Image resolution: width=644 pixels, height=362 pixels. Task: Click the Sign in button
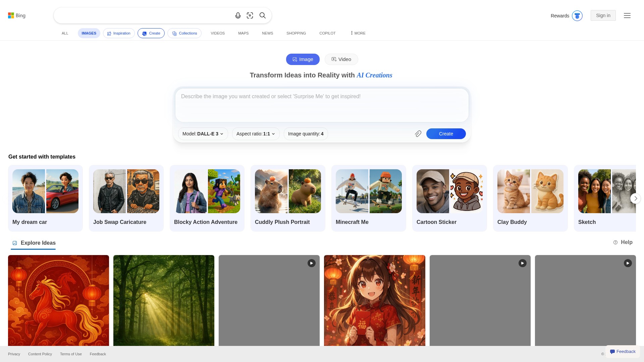[603, 15]
